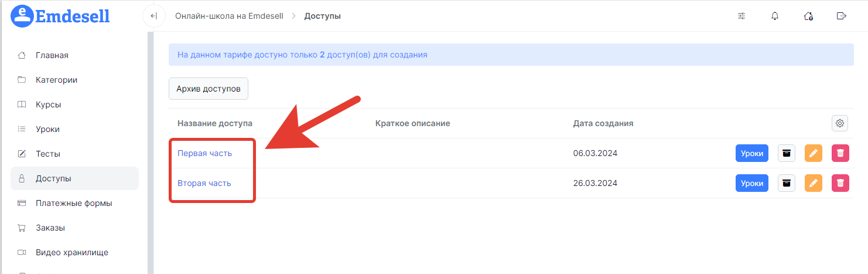Open the Первая часть access link

(x=205, y=153)
